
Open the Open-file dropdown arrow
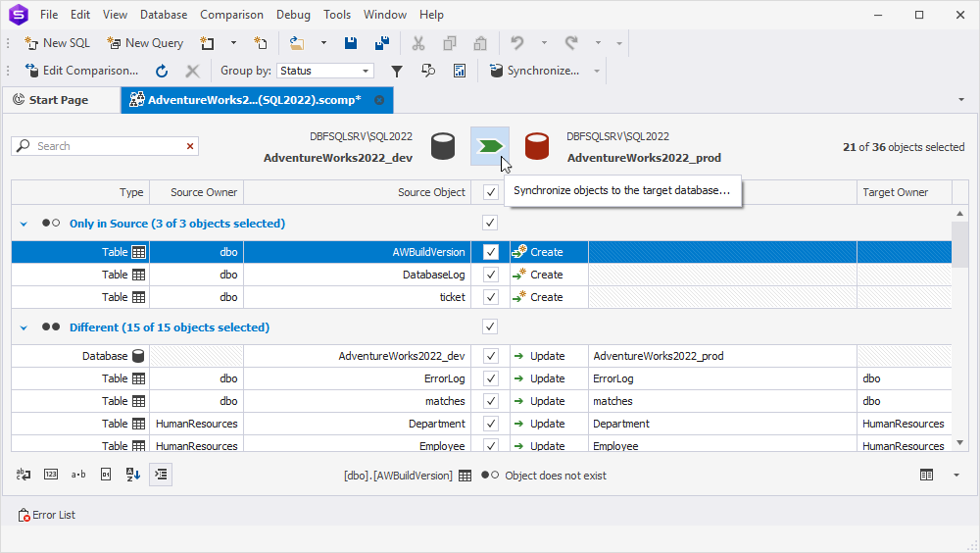click(x=323, y=43)
